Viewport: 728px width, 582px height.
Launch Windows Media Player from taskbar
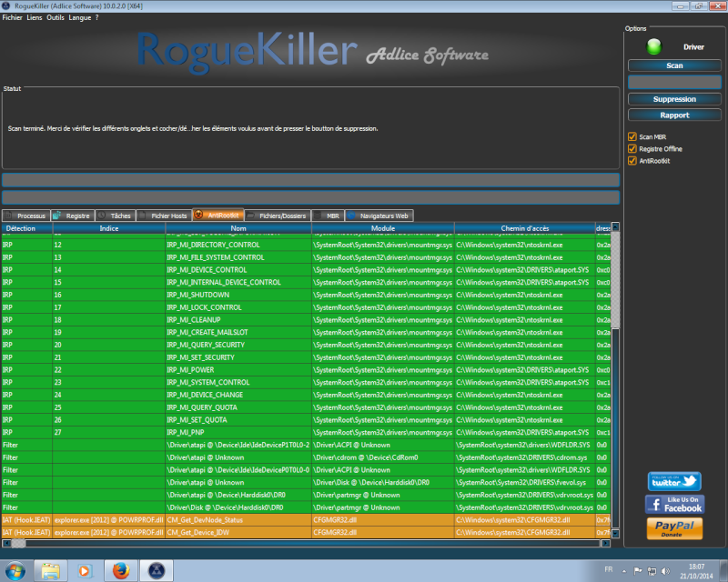coord(85,570)
